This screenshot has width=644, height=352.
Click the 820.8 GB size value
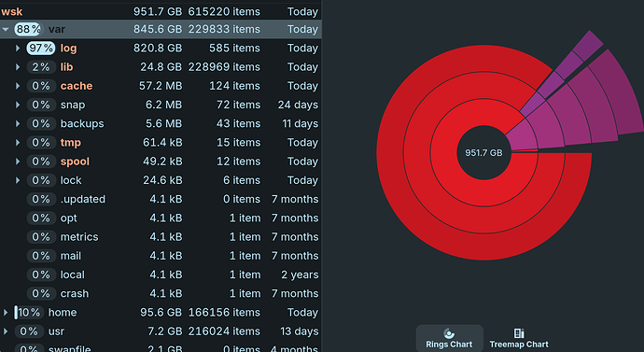(x=158, y=48)
